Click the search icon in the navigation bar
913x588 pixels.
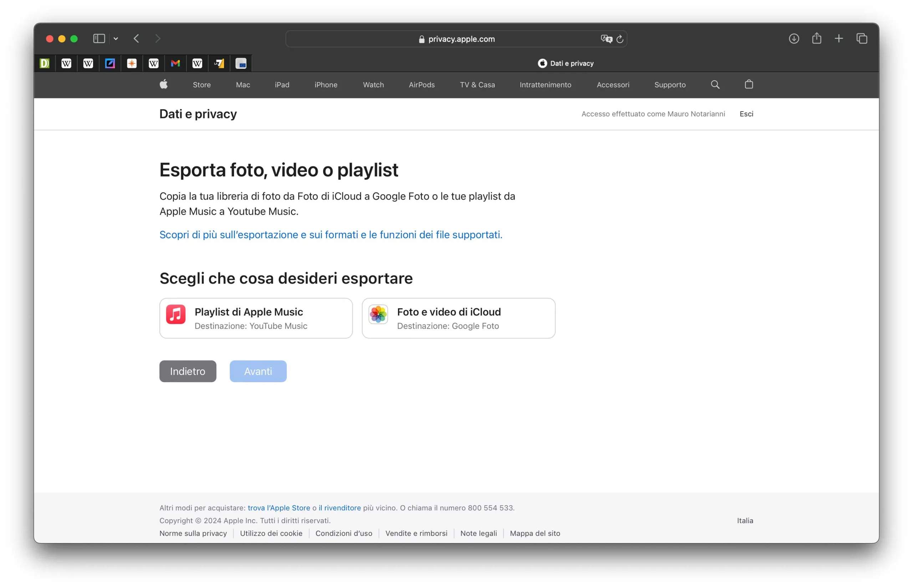pos(715,85)
